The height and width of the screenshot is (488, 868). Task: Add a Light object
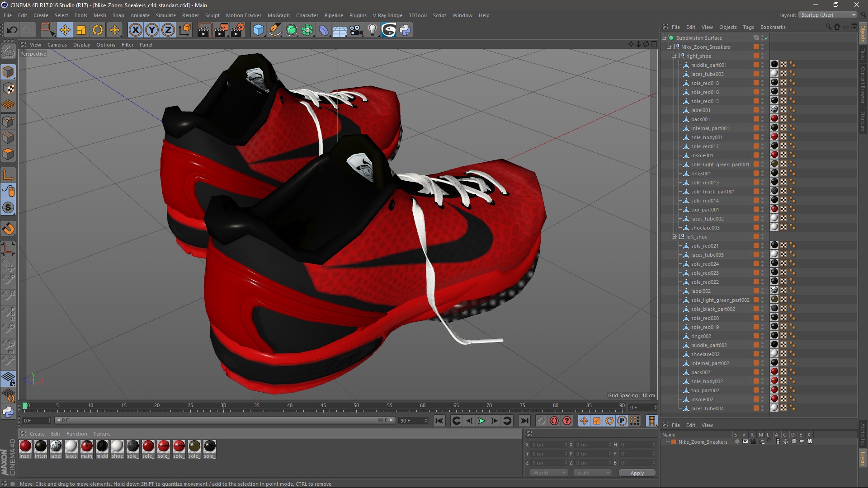[x=373, y=30]
